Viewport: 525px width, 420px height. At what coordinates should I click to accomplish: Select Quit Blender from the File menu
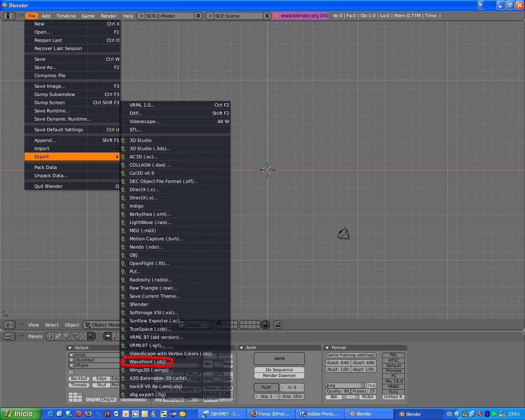[x=72, y=186]
